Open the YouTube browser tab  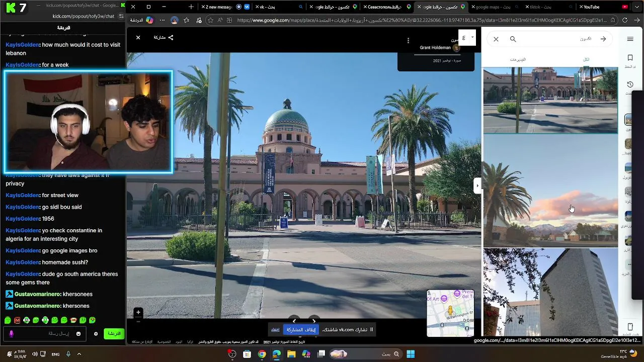[x=604, y=7]
